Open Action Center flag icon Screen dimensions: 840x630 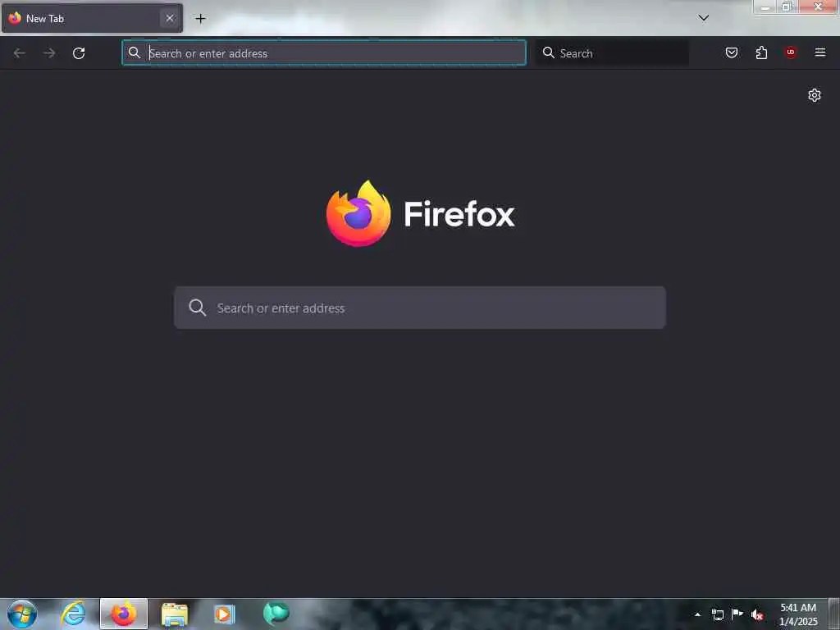point(737,614)
